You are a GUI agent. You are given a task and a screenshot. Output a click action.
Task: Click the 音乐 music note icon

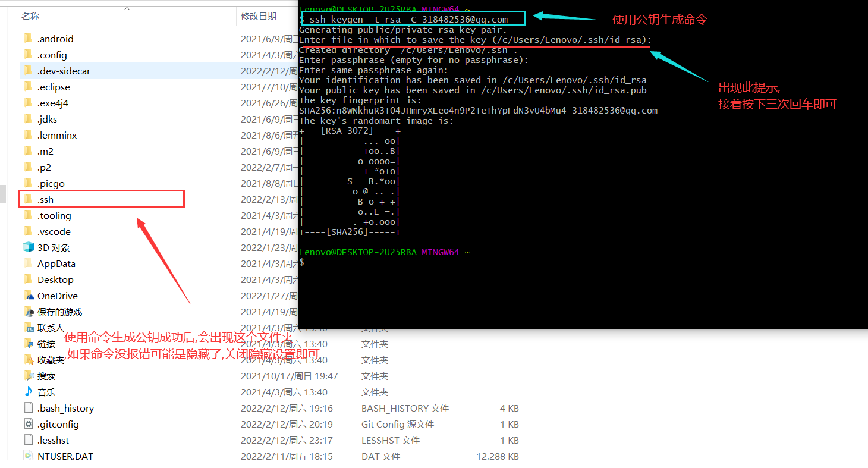28,392
